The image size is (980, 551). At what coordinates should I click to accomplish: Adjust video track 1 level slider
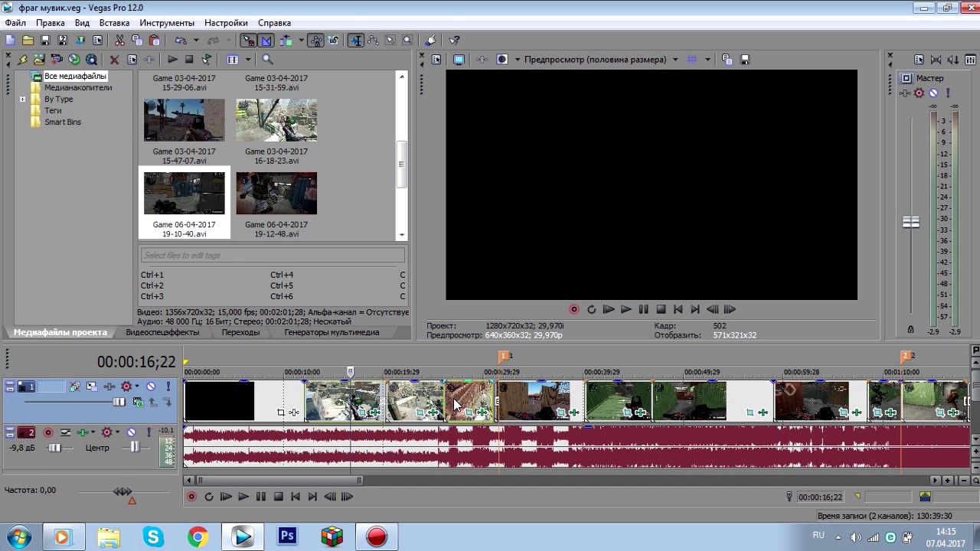119,402
